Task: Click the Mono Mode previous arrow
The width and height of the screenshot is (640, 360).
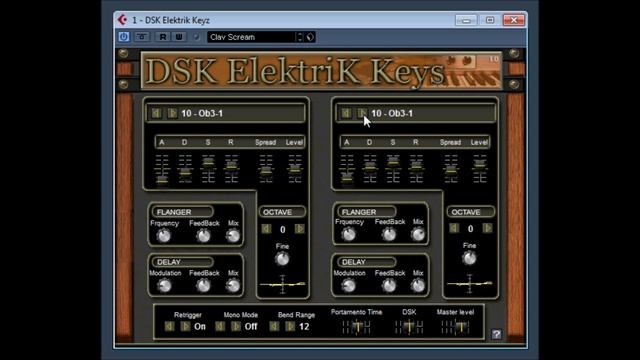Action: coord(220,326)
